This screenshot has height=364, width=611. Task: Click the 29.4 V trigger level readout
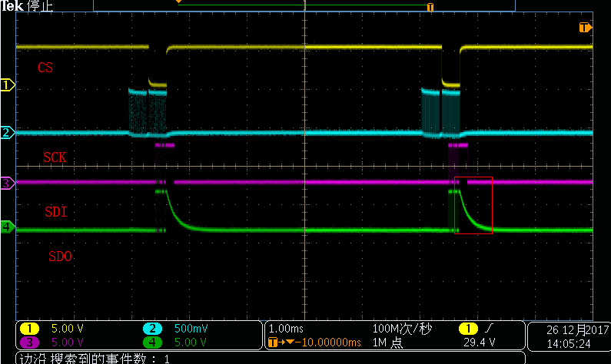point(480,342)
